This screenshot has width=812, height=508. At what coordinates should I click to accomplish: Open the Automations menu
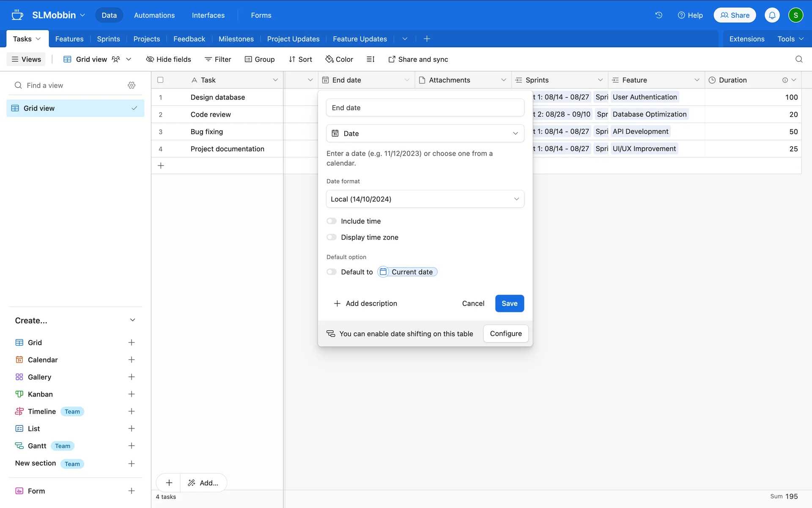[x=154, y=15]
